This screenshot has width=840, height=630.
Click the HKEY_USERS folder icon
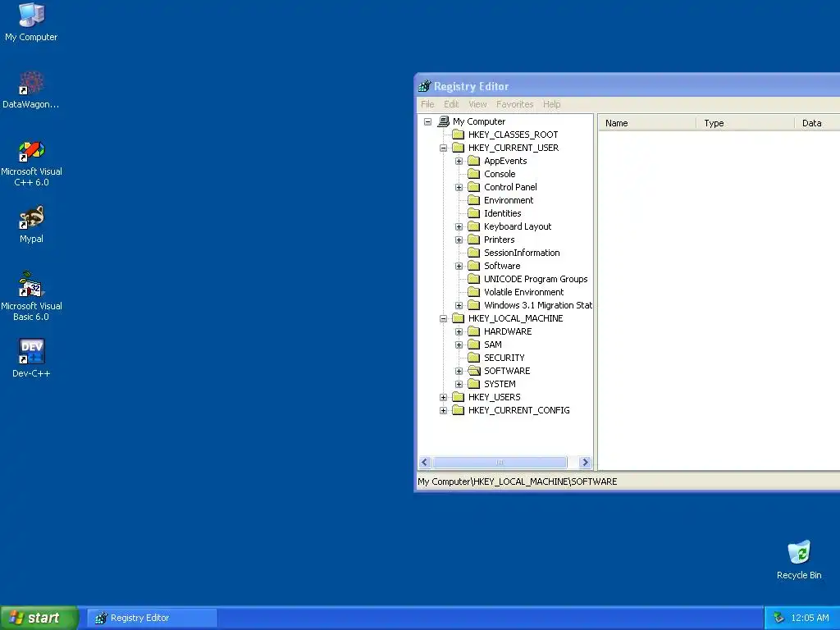458,397
